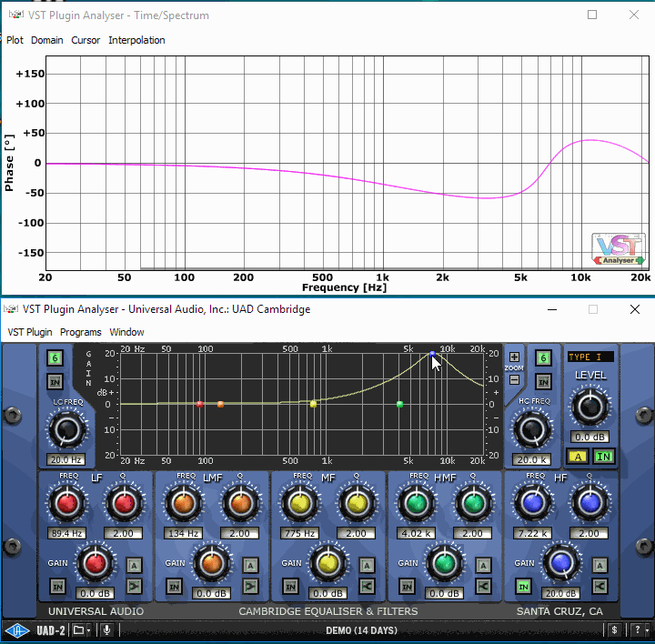
Task: Click the LC FREQ field showing 20.0 Hz
Action: click(66, 460)
